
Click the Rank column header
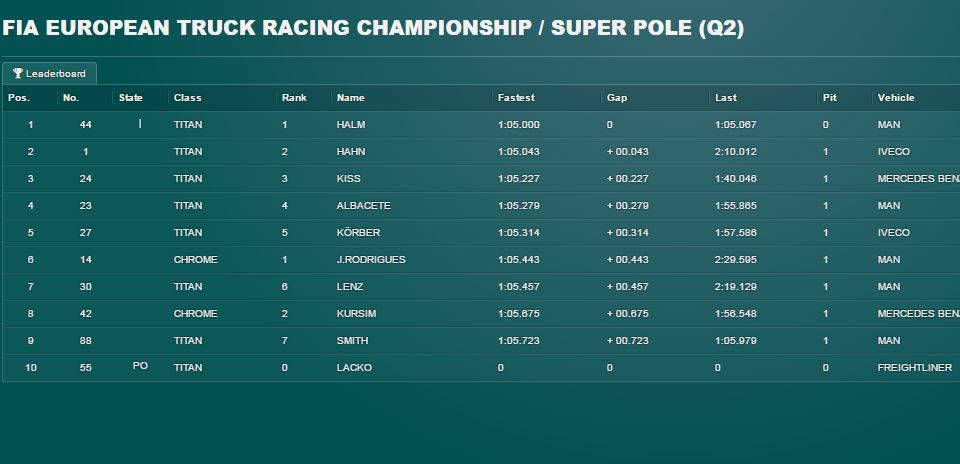point(294,98)
